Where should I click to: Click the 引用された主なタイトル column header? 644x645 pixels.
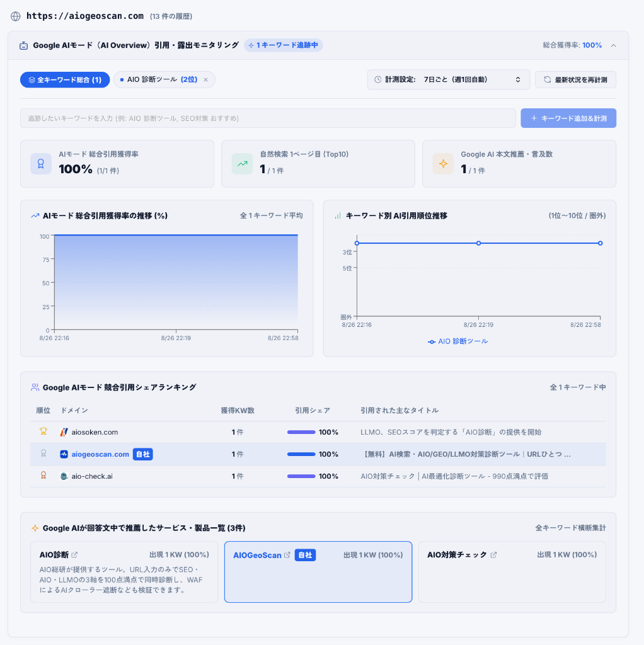(x=400, y=411)
